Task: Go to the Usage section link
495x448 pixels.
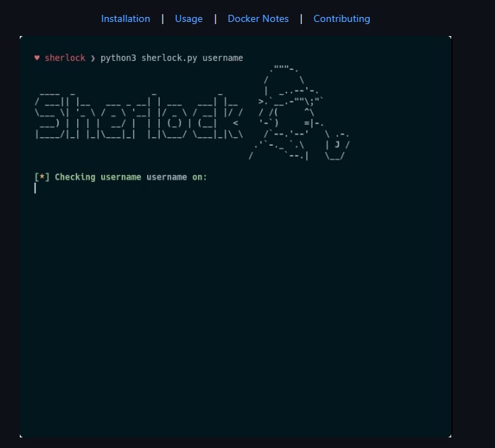Action: [189, 19]
